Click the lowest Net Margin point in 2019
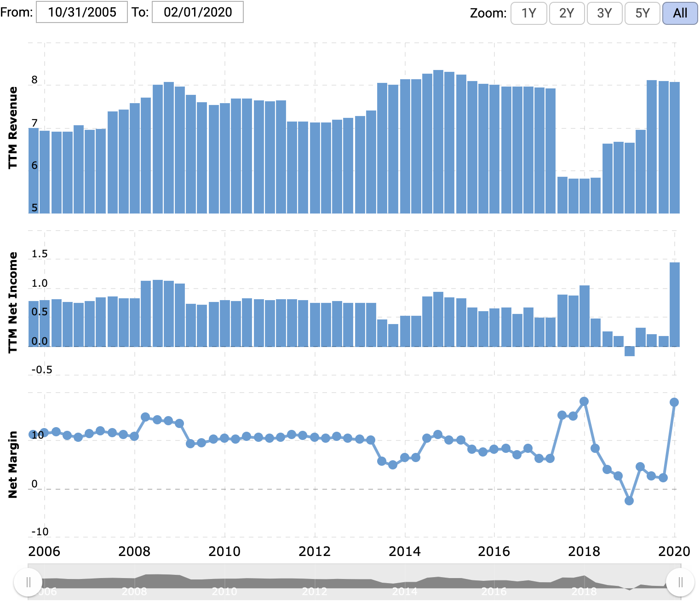The image size is (700, 602). pos(629,501)
